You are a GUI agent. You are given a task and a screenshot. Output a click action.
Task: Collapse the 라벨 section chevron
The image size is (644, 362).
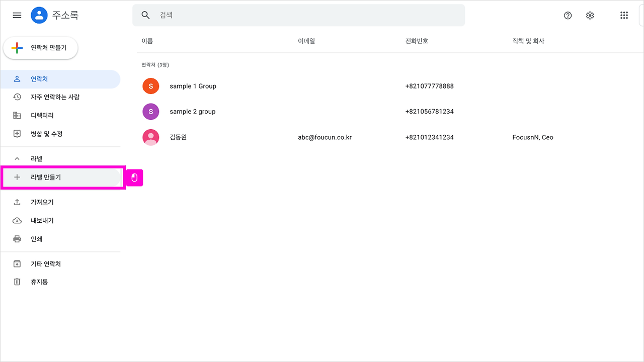coord(17,158)
